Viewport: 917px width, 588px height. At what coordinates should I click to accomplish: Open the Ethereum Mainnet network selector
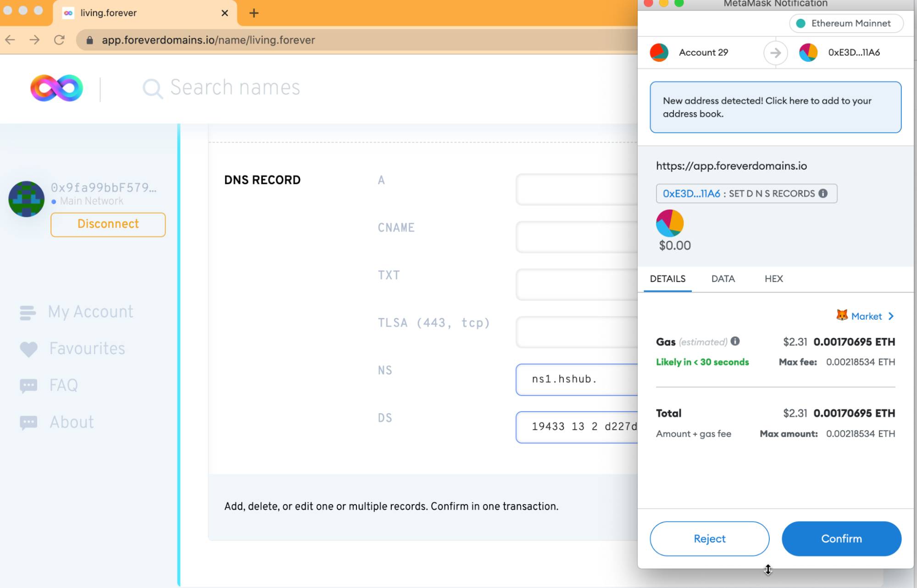pyautogui.click(x=846, y=23)
